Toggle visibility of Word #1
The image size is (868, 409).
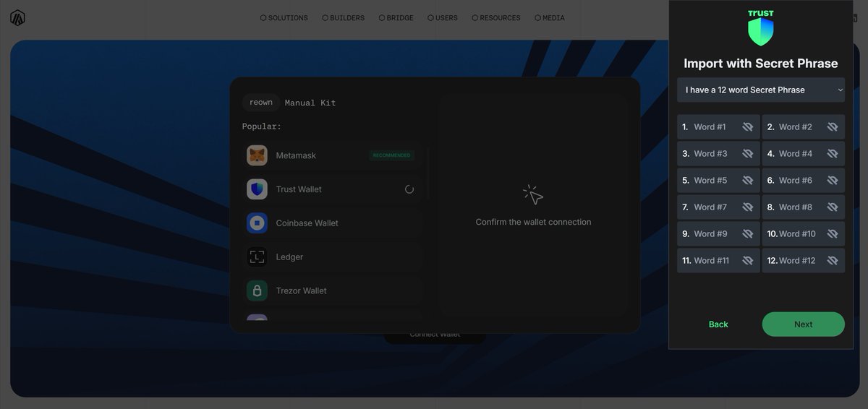[x=748, y=127]
